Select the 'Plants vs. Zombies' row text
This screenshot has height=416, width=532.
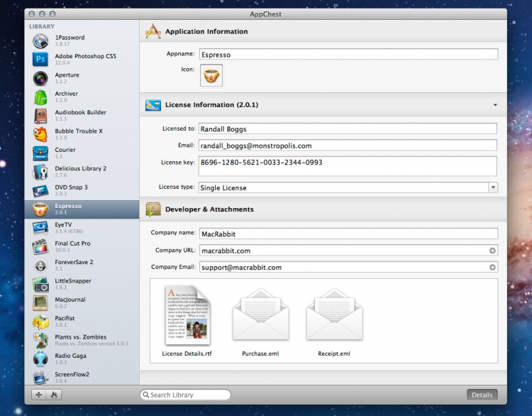pyautogui.click(x=81, y=337)
